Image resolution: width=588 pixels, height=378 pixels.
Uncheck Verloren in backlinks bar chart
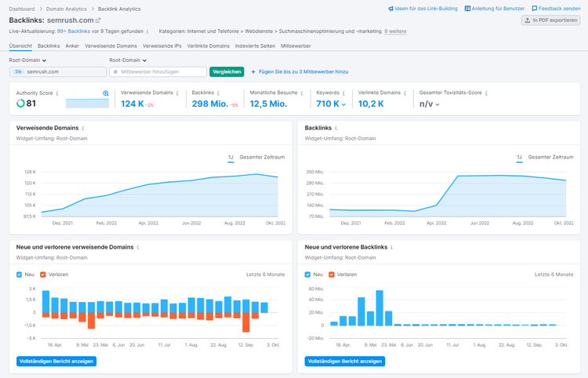[332, 274]
